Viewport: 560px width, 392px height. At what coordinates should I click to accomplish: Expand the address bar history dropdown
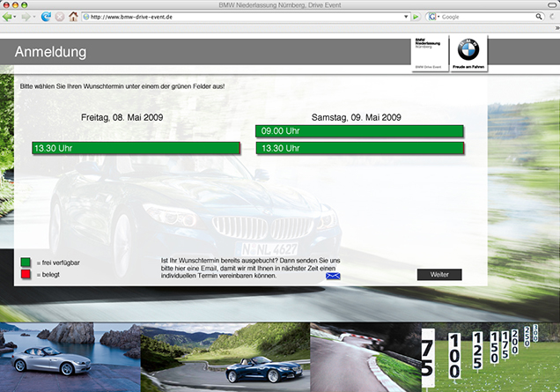coord(404,17)
